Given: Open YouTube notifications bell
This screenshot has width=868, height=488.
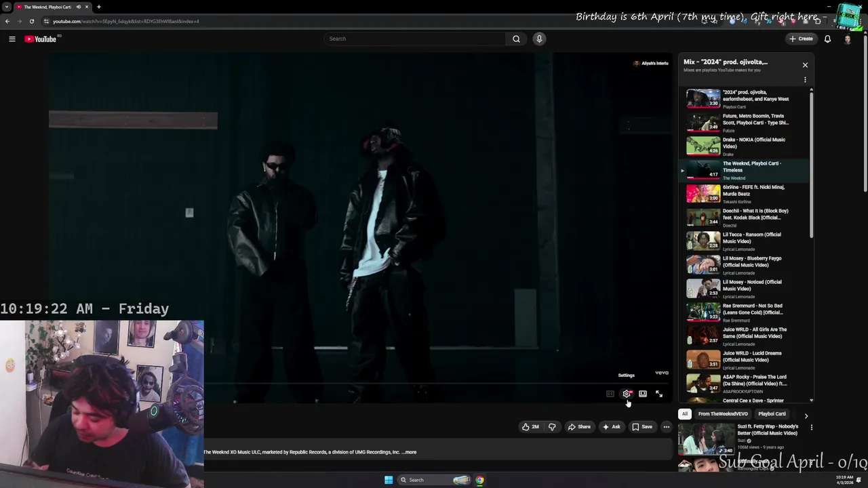Looking at the screenshot, I should tap(827, 39).
